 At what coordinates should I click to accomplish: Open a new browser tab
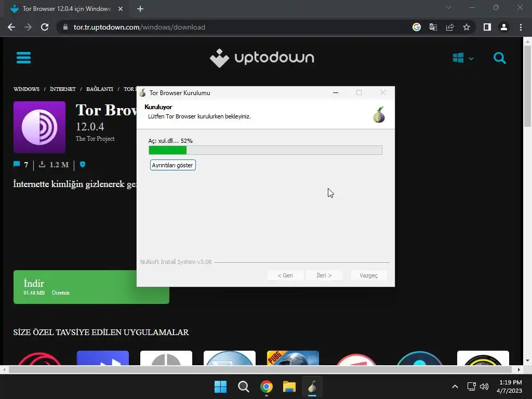(x=140, y=9)
